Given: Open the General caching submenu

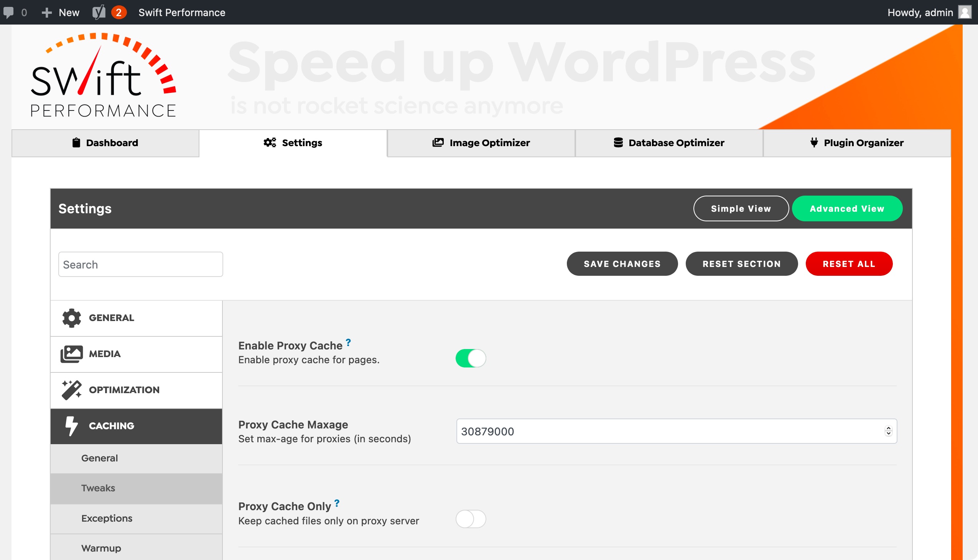Looking at the screenshot, I should click(99, 458).
